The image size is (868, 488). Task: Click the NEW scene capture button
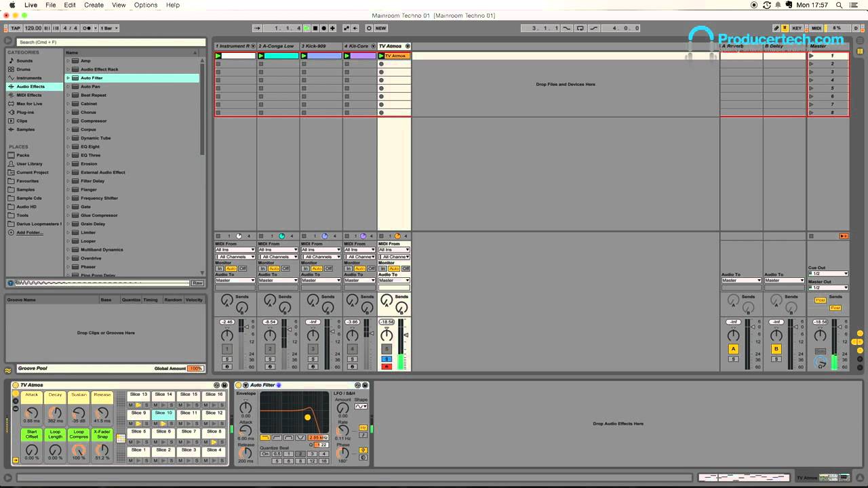click(380, 28)
